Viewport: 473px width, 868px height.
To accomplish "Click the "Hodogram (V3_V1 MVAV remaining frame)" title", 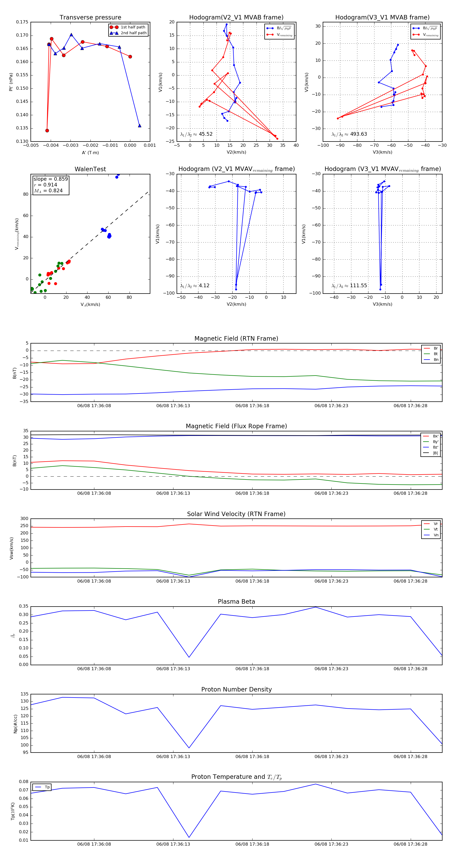I will pos(382,169).
